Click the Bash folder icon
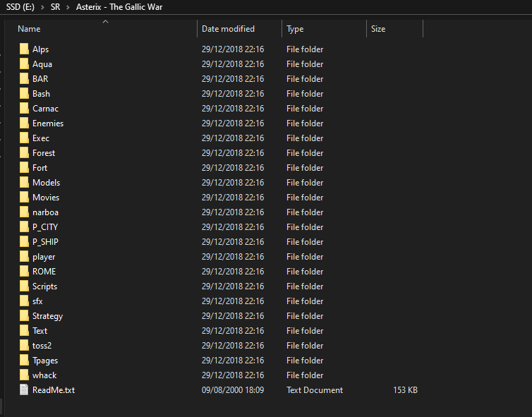532x417 pixels. [24, 94]
